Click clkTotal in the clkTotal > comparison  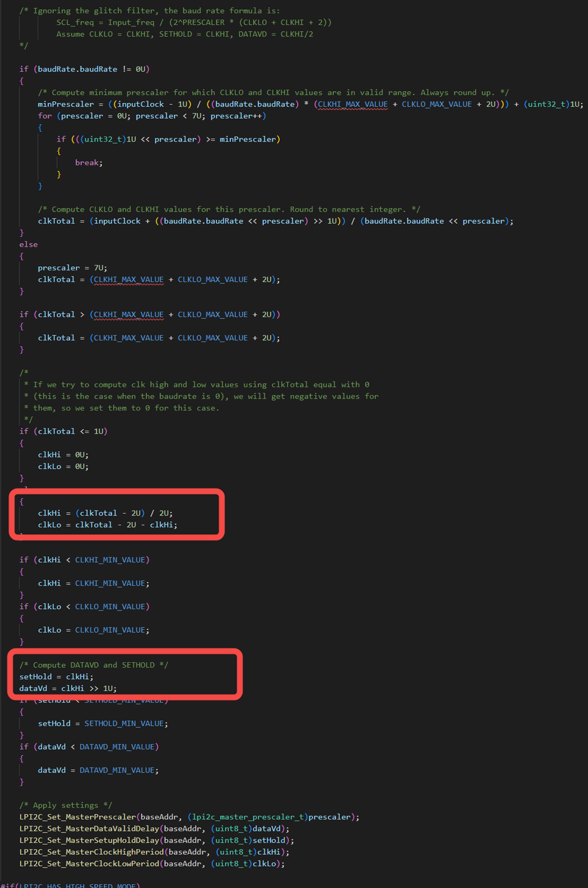tap(56, 314)
